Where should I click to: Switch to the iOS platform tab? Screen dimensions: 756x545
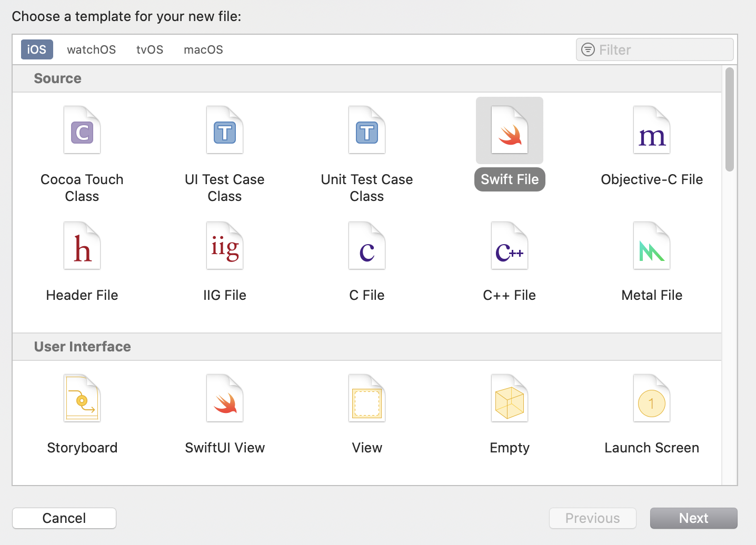tap(37, 49)
